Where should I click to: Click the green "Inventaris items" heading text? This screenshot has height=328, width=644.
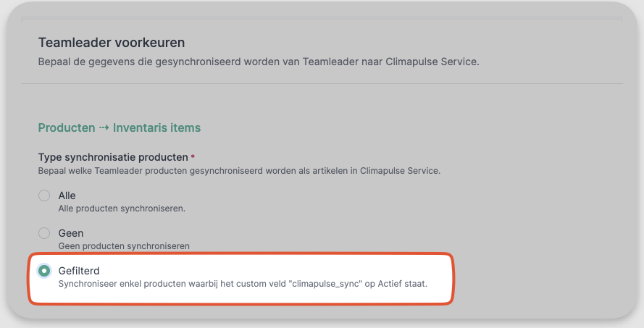(x=156, y=127)
